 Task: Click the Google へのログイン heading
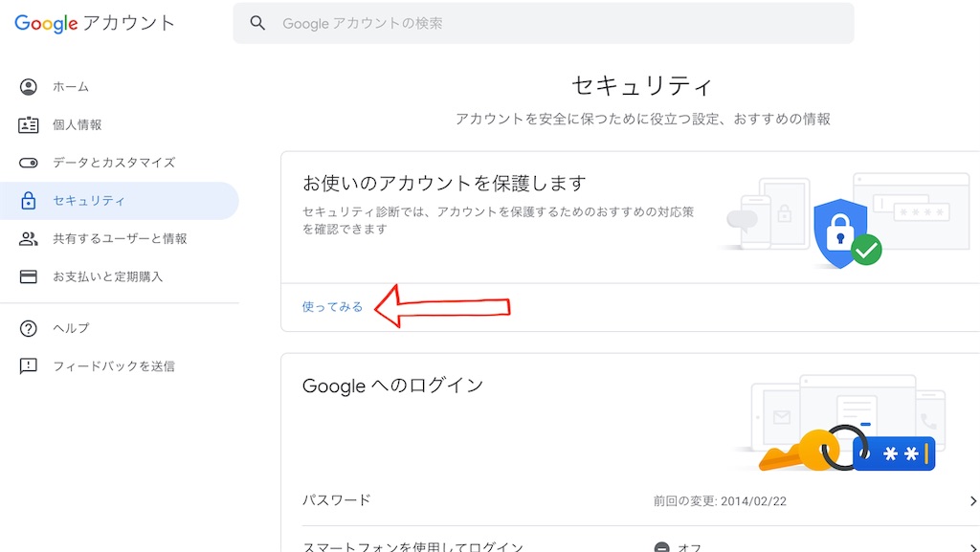(393, 386)
